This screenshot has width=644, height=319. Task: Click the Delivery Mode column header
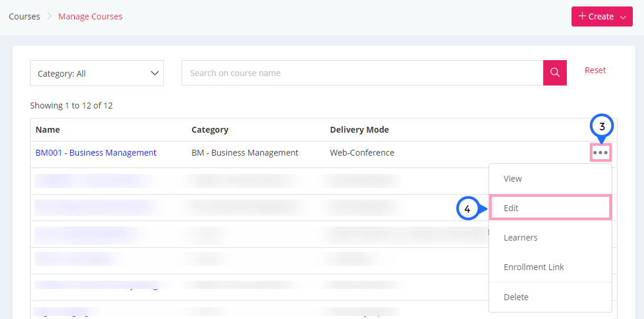(x=359, y=130)
